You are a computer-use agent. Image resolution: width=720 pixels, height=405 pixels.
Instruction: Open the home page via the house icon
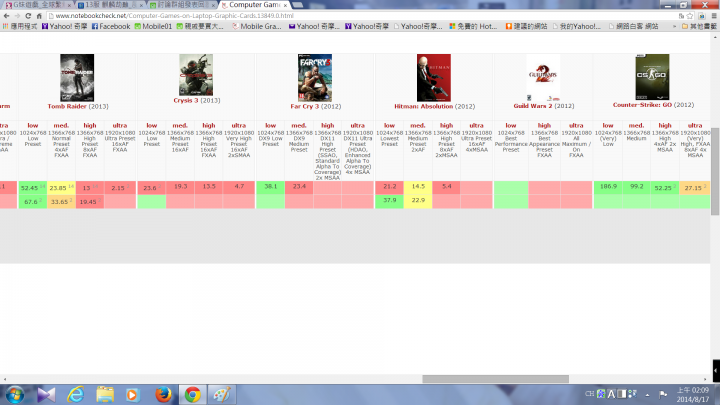pyautogui.click(x=39, y=16)
